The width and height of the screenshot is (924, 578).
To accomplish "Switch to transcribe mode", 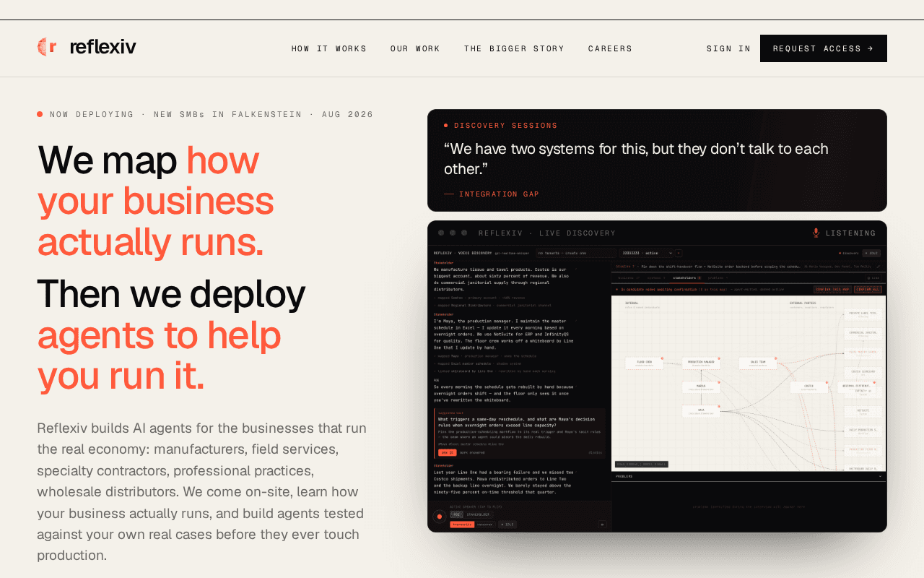I will point(462,525).
